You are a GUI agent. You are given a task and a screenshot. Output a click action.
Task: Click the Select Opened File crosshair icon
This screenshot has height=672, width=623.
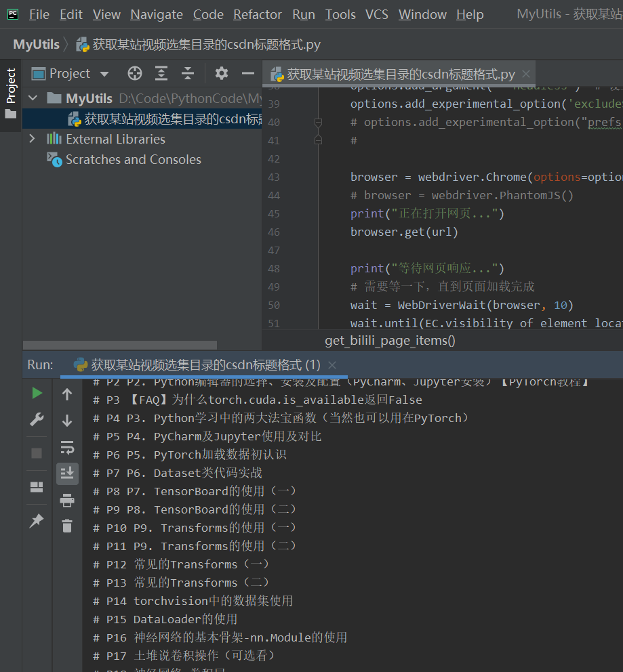tap(135, 74)
